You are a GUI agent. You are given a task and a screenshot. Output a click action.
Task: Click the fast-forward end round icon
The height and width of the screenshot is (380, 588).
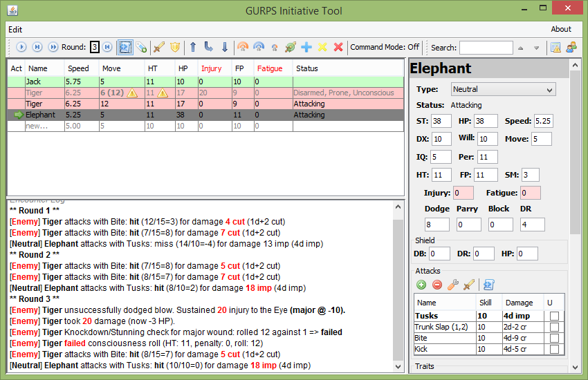tap(53, 47)
